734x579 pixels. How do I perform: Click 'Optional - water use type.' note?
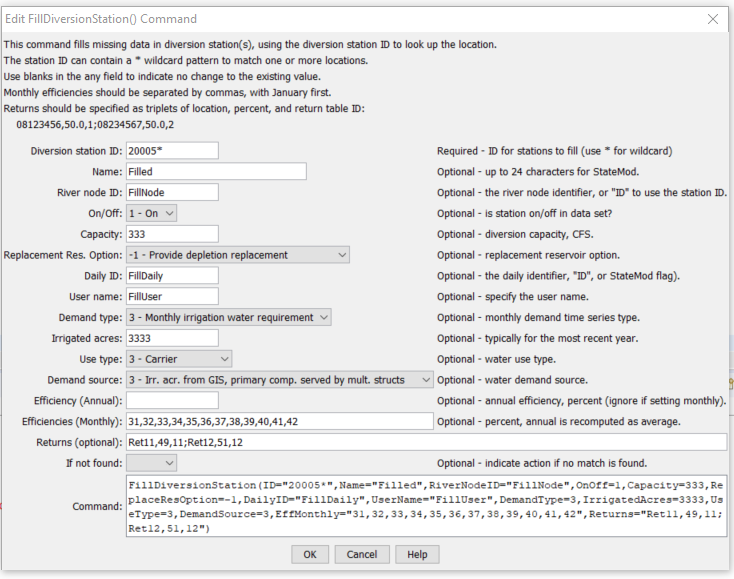click(x=496, y=359)
